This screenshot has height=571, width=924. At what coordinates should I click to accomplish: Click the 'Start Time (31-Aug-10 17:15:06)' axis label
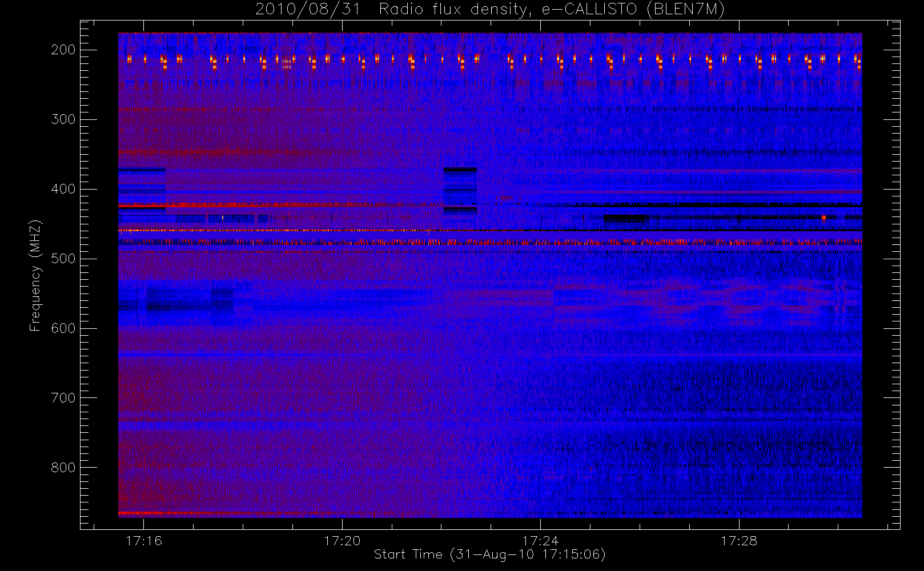[x=489, y=554]
